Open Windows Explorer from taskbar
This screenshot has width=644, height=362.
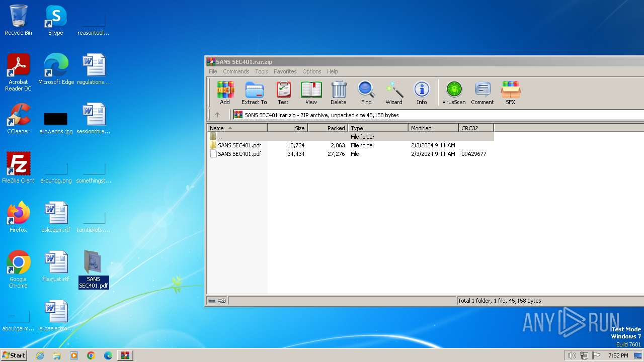click(57, 355)
